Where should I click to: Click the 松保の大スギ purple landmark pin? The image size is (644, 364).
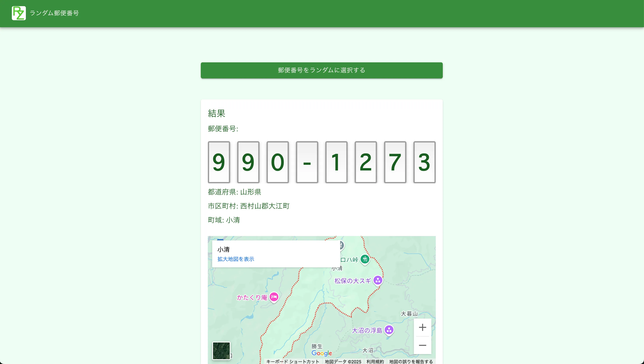point(378,280)
